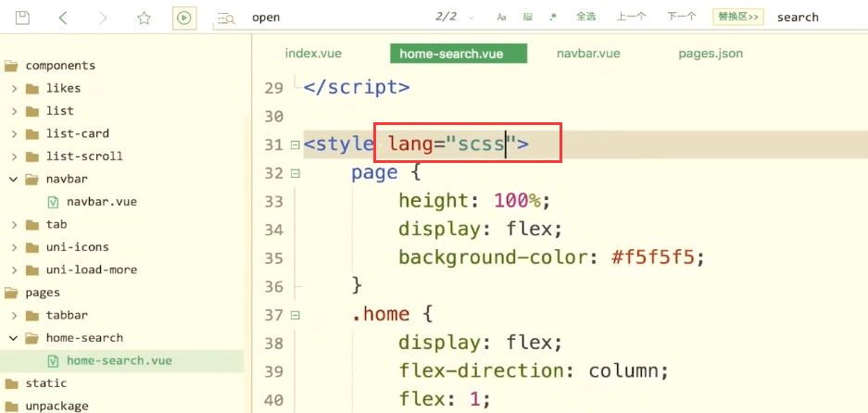The height and width of the screenshot is (413, 868).
Task: Select the home-search.vue editor tab
Action: coord(459,54)
